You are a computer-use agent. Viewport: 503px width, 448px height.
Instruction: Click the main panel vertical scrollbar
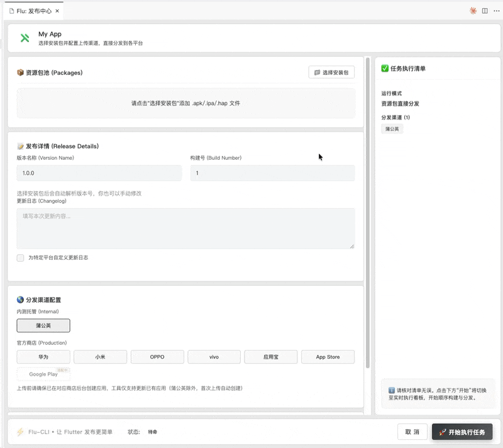[x=368, y=213]
